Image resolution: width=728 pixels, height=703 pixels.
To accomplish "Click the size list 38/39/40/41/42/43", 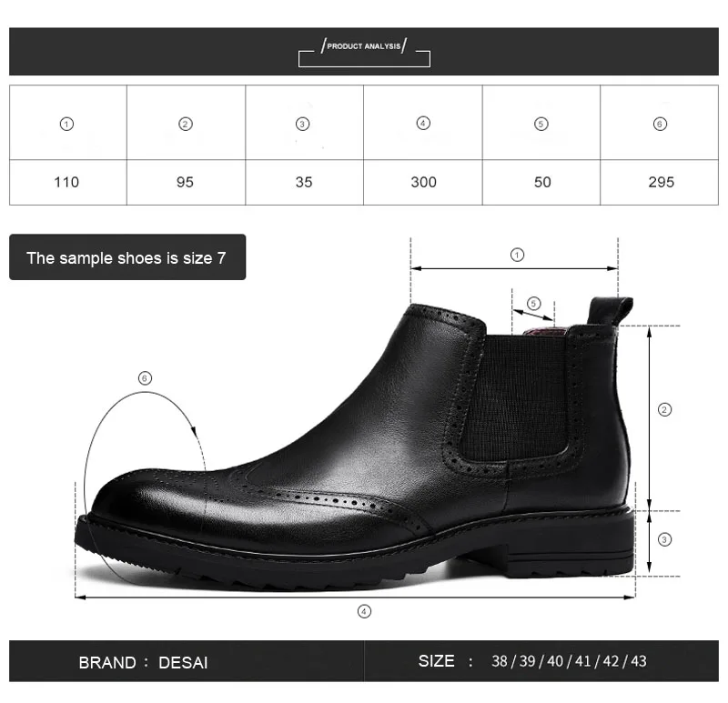I will click(569, 661).
